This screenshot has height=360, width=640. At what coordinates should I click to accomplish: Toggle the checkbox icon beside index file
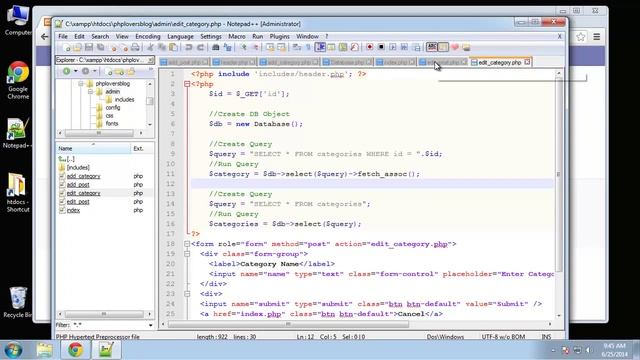(62, 210)
